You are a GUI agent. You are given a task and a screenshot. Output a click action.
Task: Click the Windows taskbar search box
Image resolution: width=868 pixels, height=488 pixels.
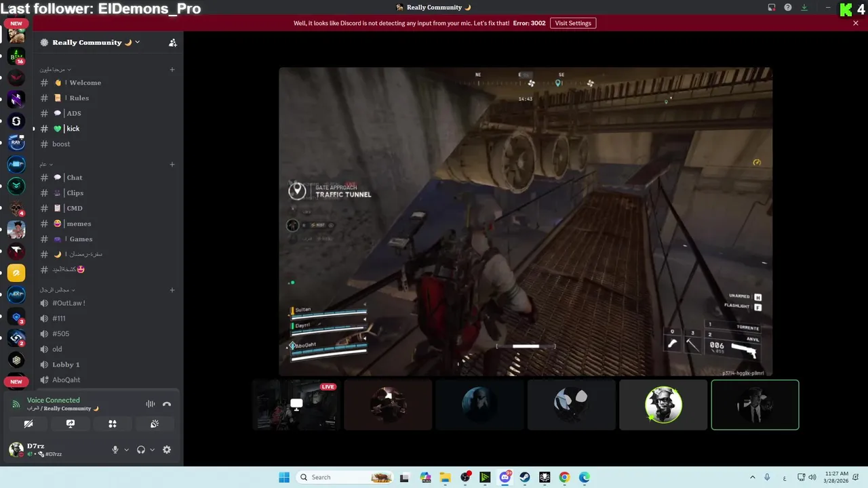point(345,477)
